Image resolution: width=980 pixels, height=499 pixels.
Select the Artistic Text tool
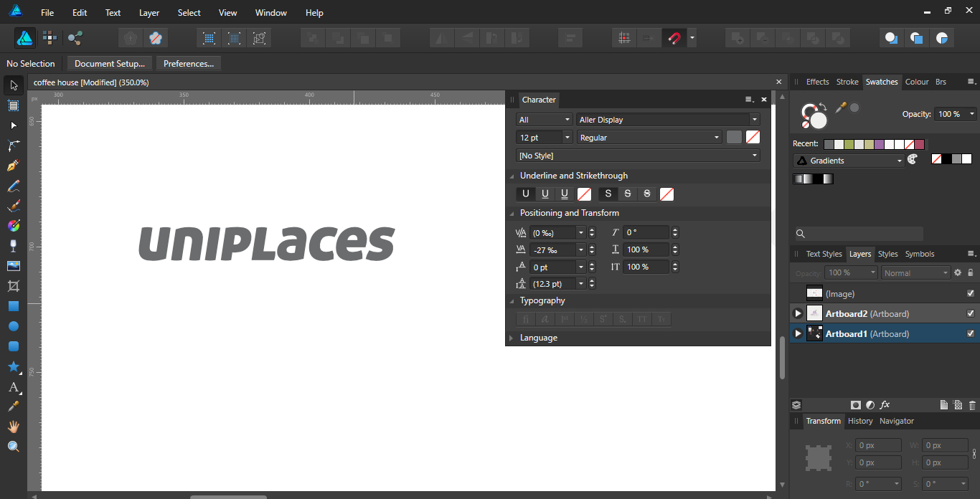[14, 387]
